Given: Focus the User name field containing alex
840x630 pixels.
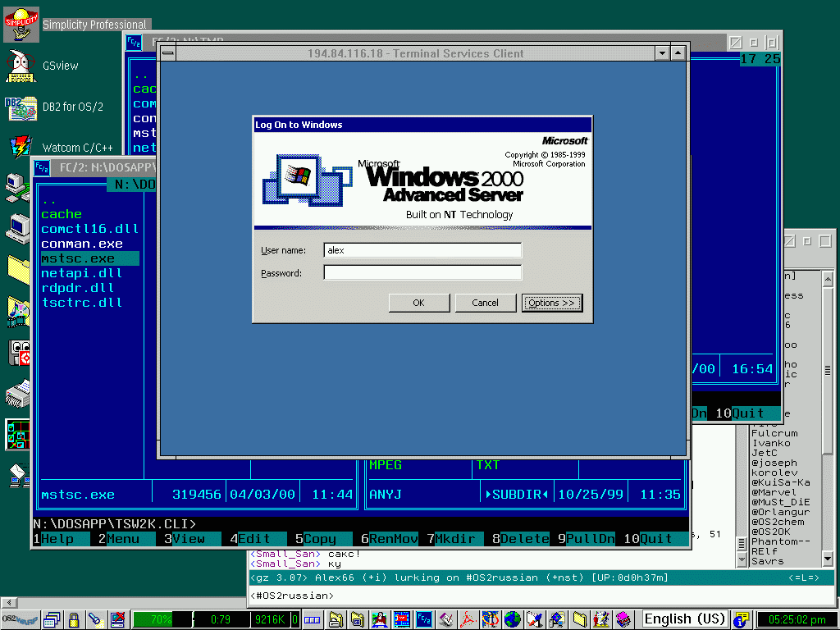Looking at the screenshot, I should 422,250.
